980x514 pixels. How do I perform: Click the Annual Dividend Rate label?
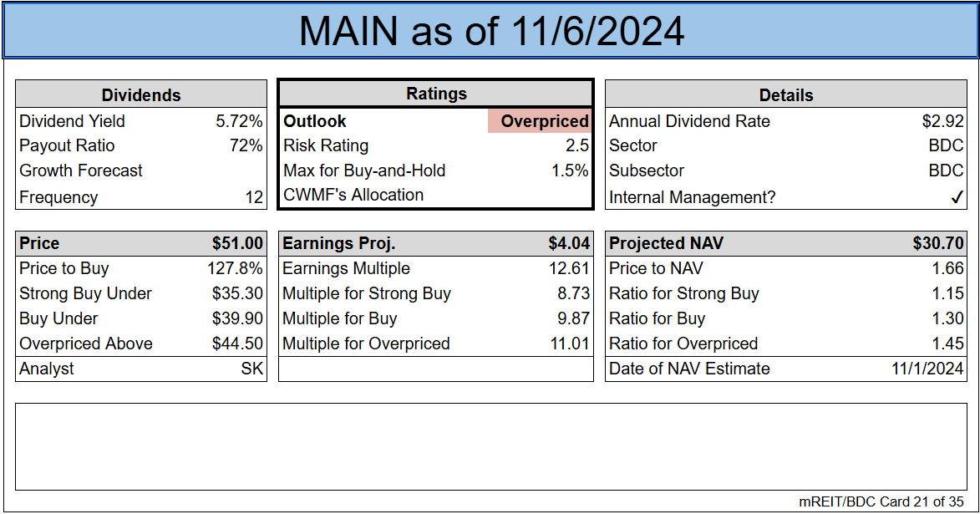pos(689,121)
